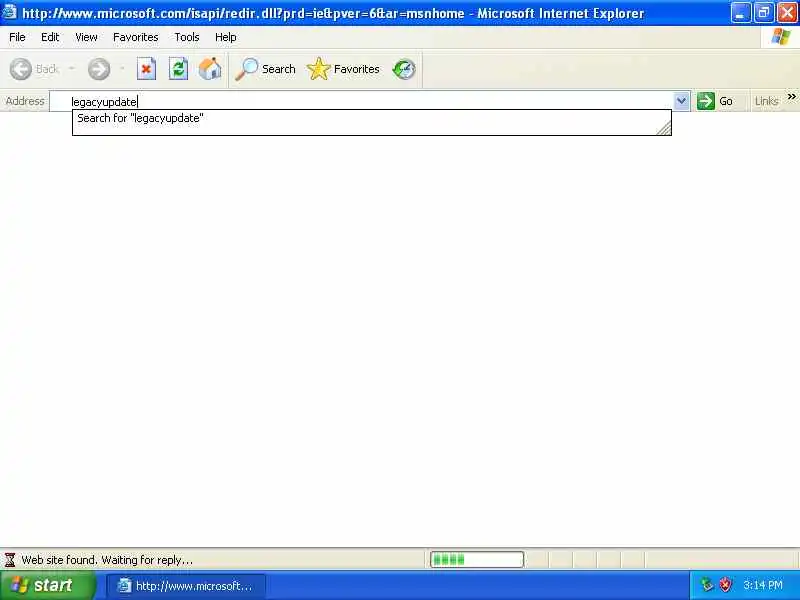
Task: Click the page loading progress bar
Action: (477, 560)
